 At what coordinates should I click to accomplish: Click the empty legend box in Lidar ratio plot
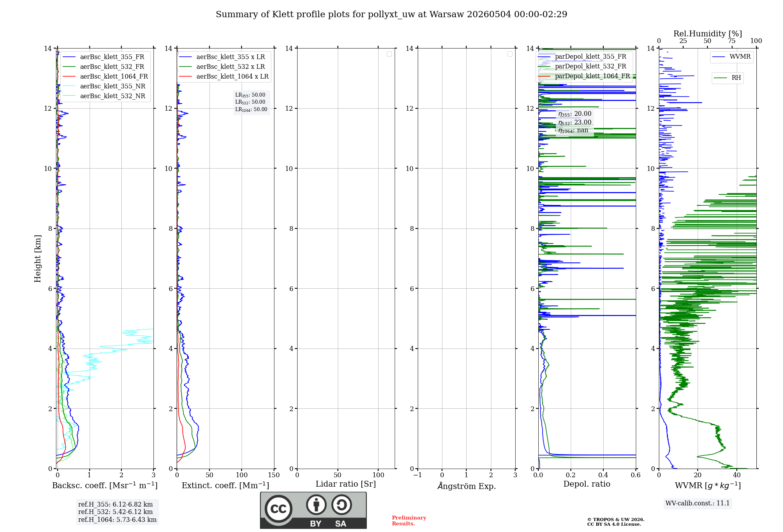point(389,54)
